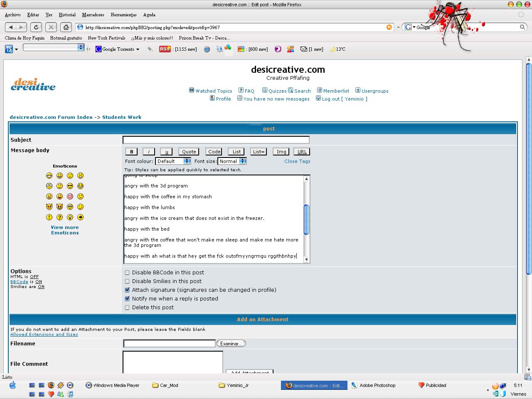The height and width of the screenshot is (399, 532).
Task: Go to the browser home page icon
Action: click(x=66, y=27)
